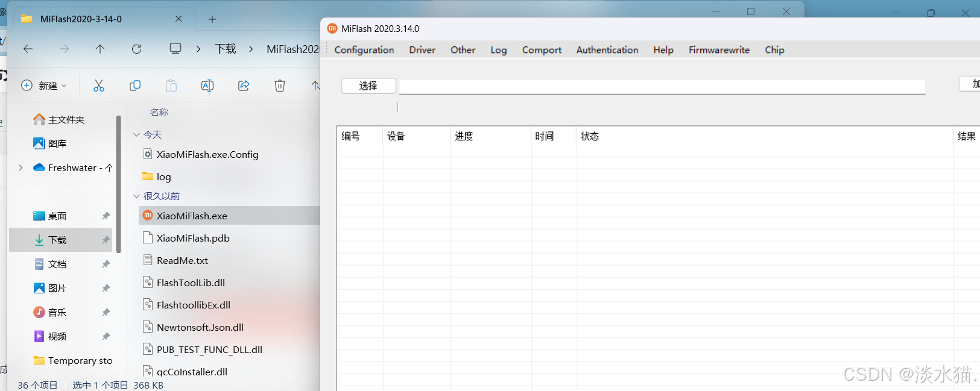
Task: Click the Back arrow in File Explorer
Action: (x=28, y=49)
